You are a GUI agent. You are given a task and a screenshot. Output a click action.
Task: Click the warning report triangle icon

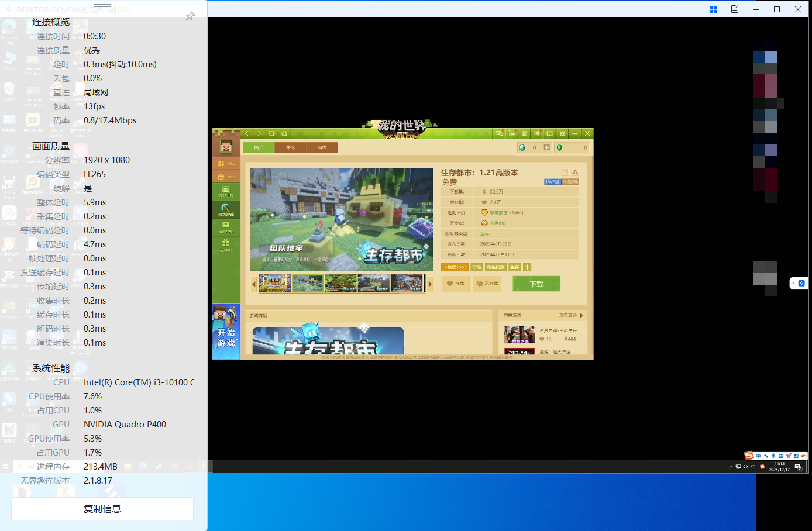click(x=575, y=172)
